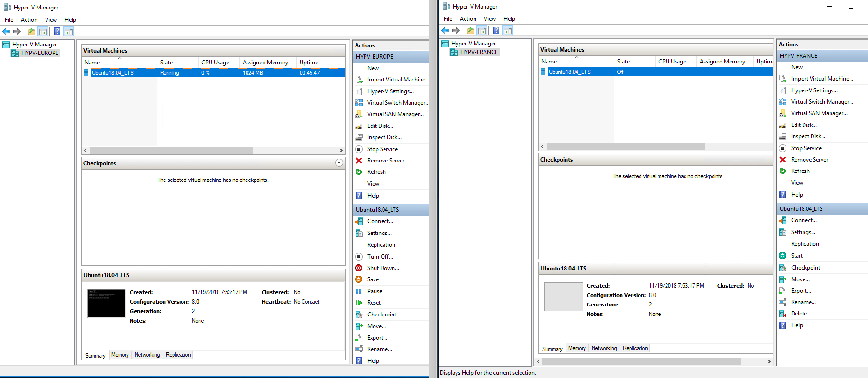Open Virtual Switch Manager in HYPV-EUROPE actions
Viewport: 868px width, 378px height.
pos(397,103)
